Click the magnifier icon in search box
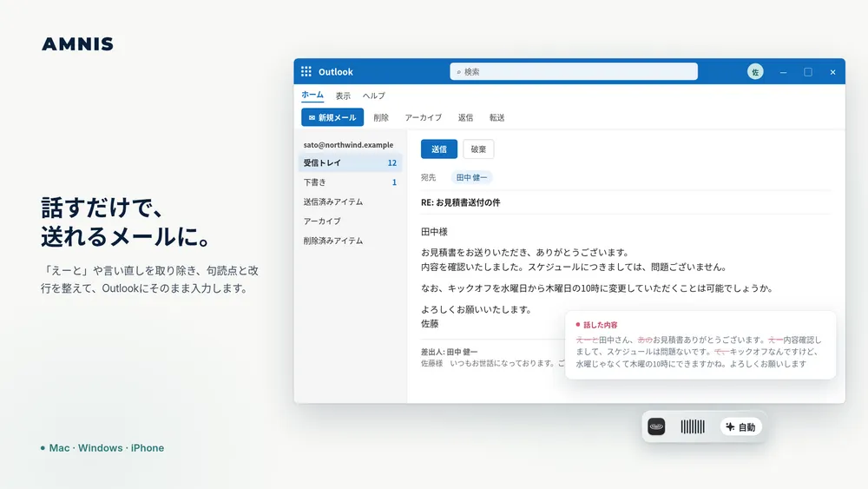The height and width of the screenshot is (489, 868). (x=458, y=72)
